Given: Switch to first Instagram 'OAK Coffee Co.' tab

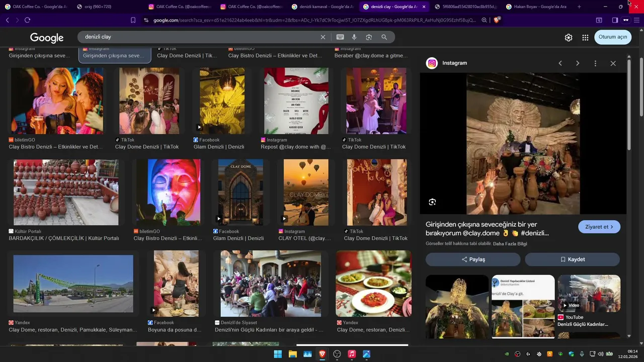Looking at the screenshot, I should coord(179,7).
